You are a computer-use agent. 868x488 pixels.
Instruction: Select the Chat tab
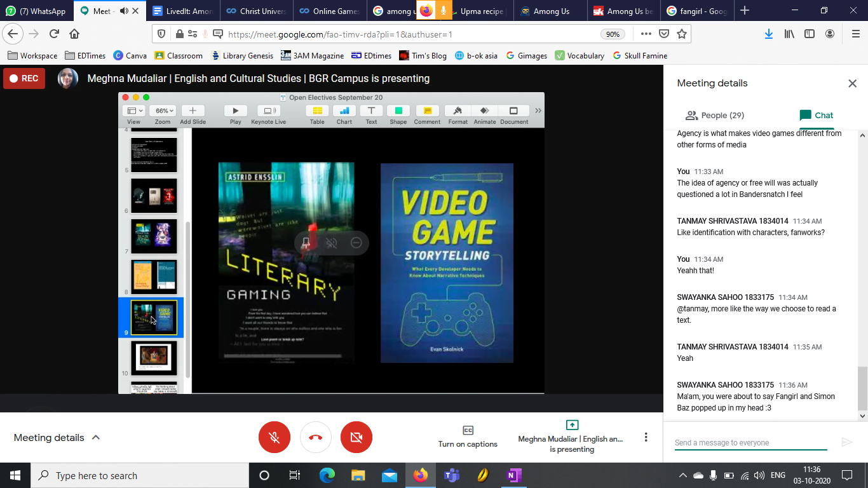click(816, 115)
